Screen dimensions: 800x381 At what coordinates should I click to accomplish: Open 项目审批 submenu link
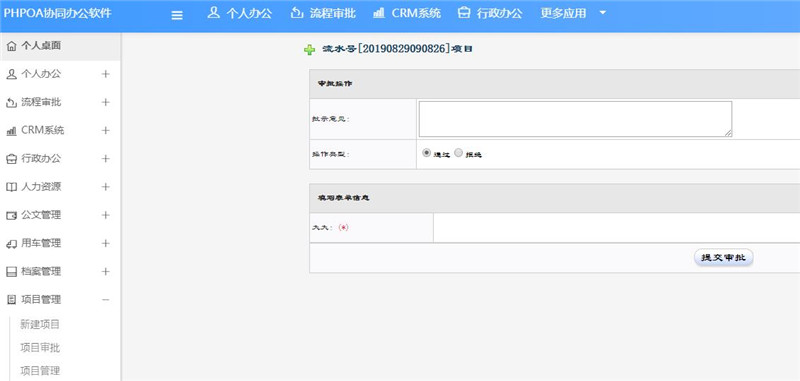coord(40,347)
